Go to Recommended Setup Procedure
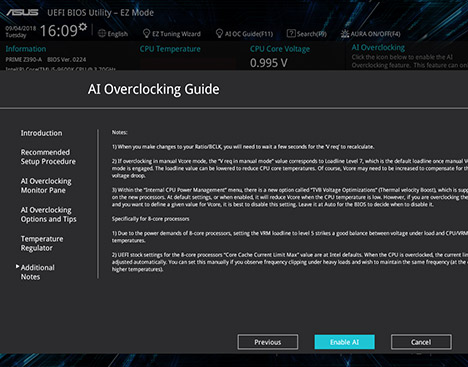The width and height of the screenshot is (468, 367). (48, 157)
